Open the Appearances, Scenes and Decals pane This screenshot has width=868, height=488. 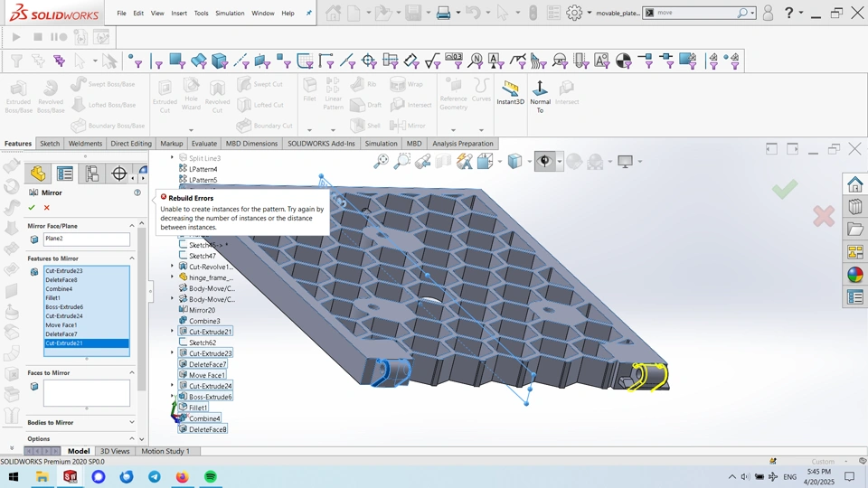point(854,275)
